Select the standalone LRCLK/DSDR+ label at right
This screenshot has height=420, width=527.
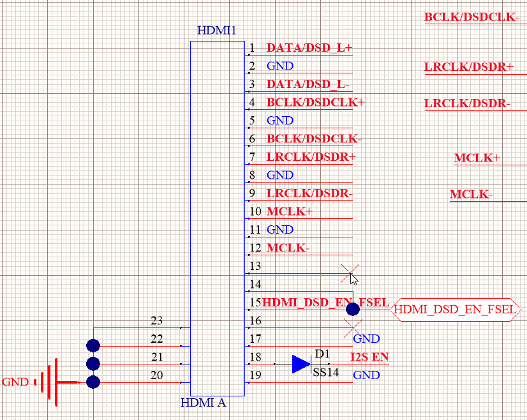coord(469,67)
